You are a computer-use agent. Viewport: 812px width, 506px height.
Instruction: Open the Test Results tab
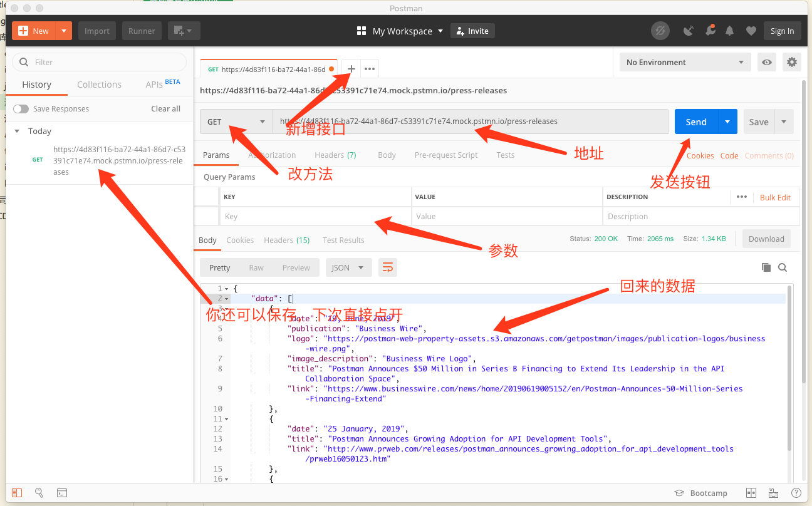pyautogui.click(x=343, y=240)
